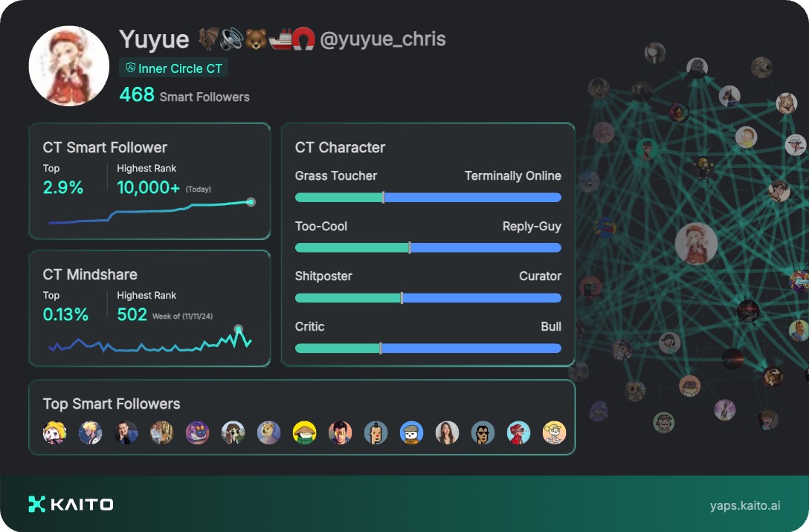This screenshot has width=809, height=532.
Task: Click the frog with purple glasses graph node
Action: tap(689, 386)
